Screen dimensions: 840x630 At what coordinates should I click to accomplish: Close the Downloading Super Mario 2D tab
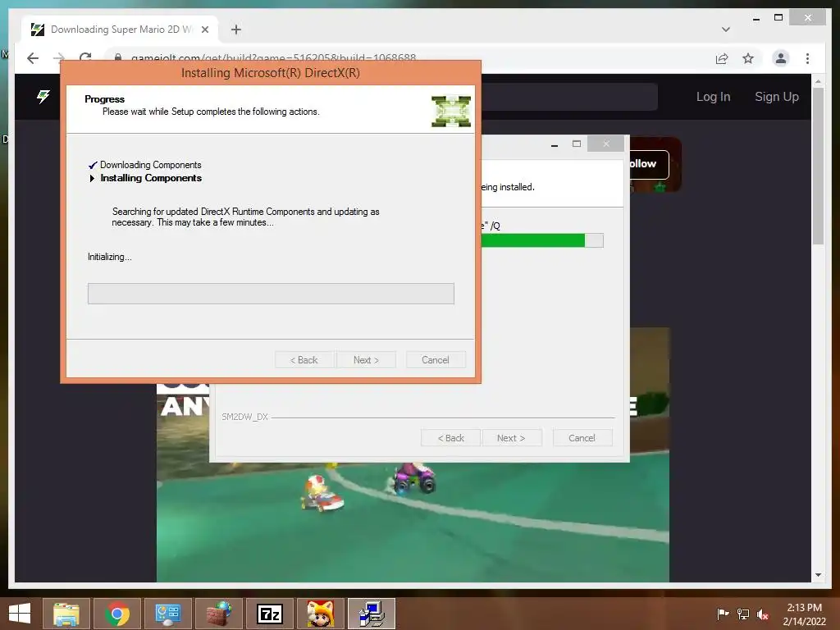pos(205,30)
